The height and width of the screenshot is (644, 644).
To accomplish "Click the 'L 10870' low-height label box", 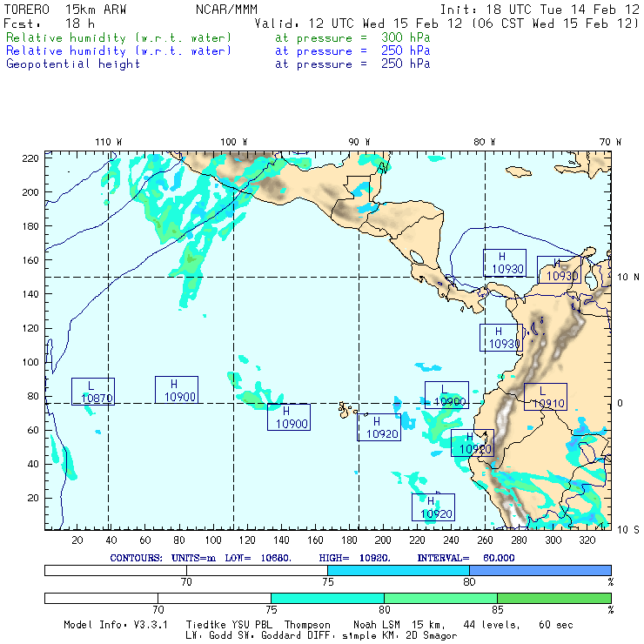I will click(x=93, y=392).
